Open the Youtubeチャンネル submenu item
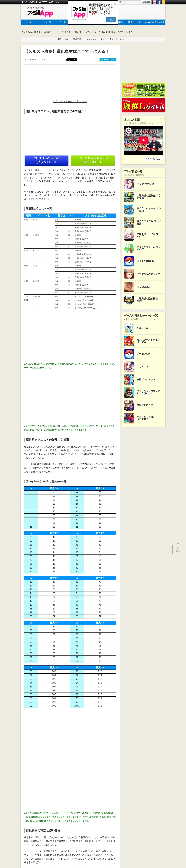 [x=95, y=39]
